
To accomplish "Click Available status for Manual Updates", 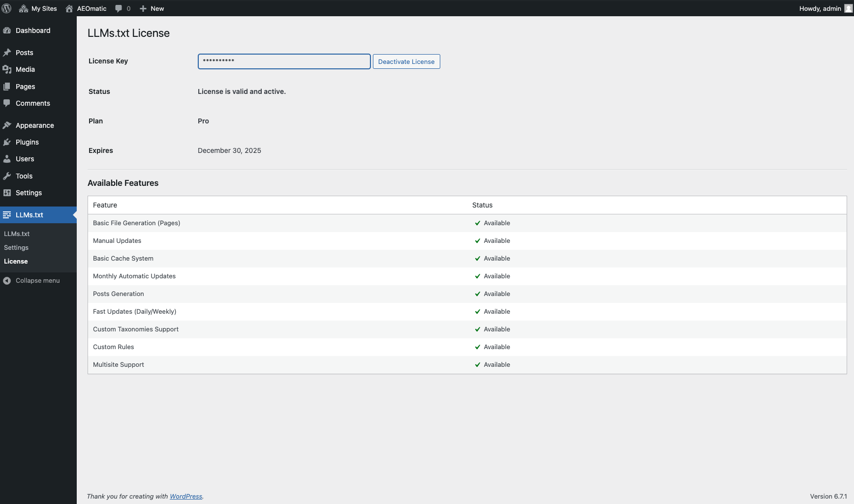I will (x=497, y=241).
